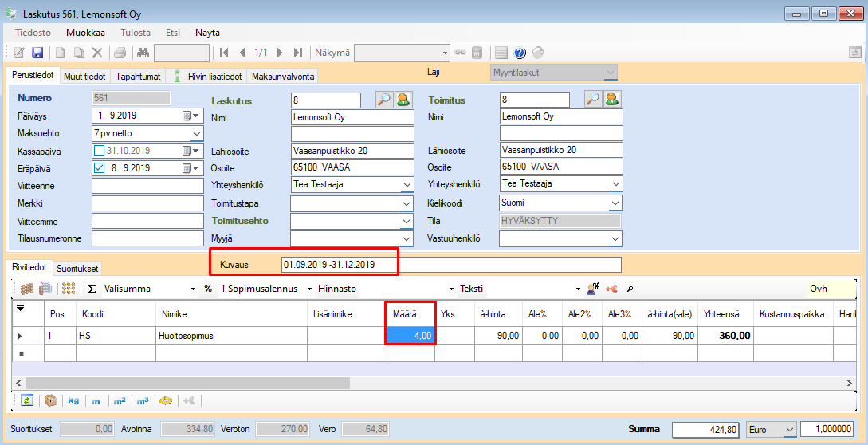Click the m² area unit icon
868x445 pixels.
[x=120, y=400]
